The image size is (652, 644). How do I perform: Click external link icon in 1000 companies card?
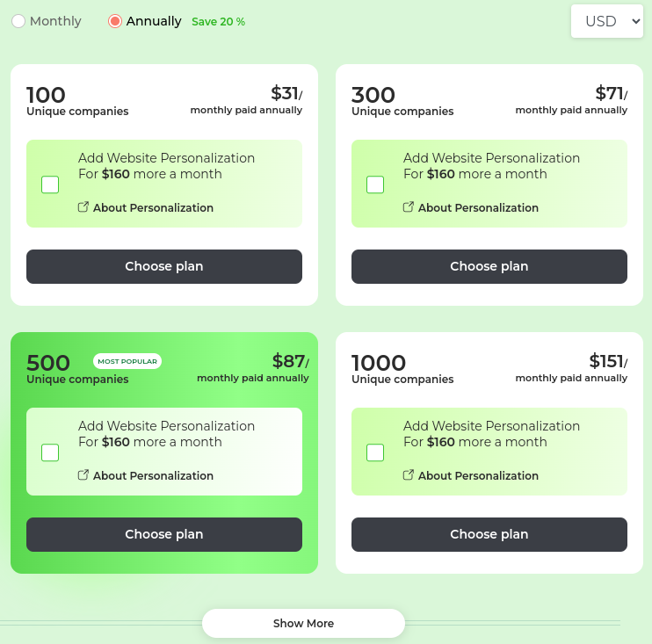[x=409, y=474]
